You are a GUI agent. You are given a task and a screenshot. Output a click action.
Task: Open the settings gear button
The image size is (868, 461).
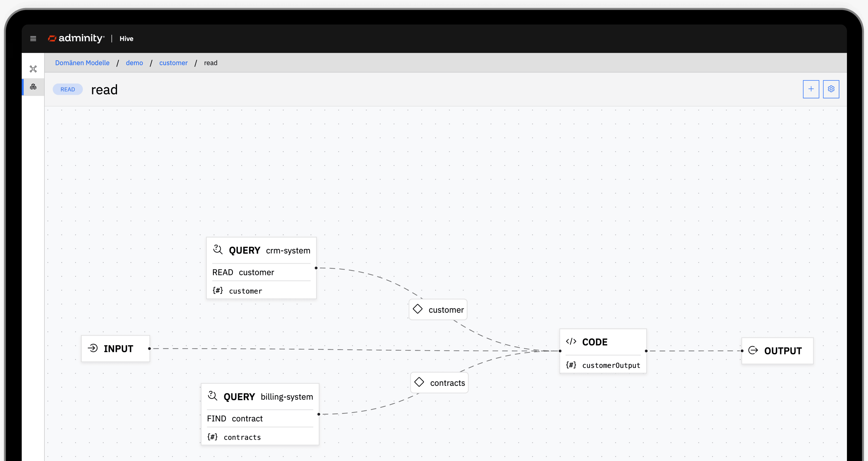(831, 89)
